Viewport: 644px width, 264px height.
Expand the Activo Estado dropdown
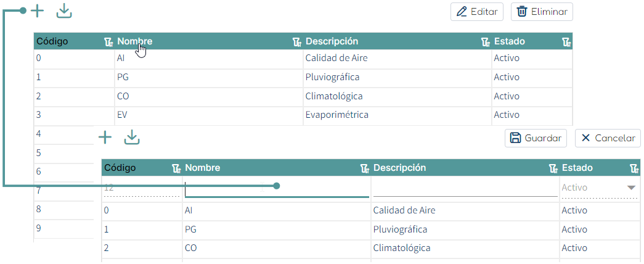click(x=631, y=188)
